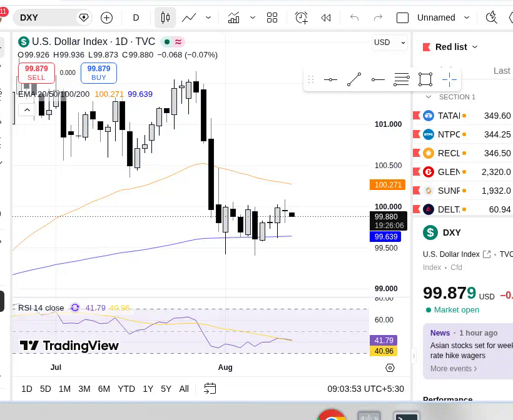
Task: Click the blue BUY 99.879 button
Action: tap(99, 73)
